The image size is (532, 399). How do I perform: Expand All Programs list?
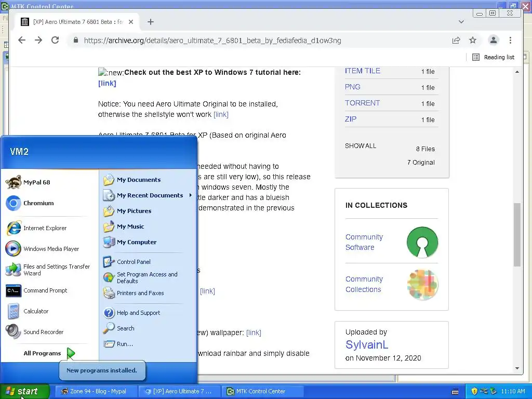[x=49, y=353]
